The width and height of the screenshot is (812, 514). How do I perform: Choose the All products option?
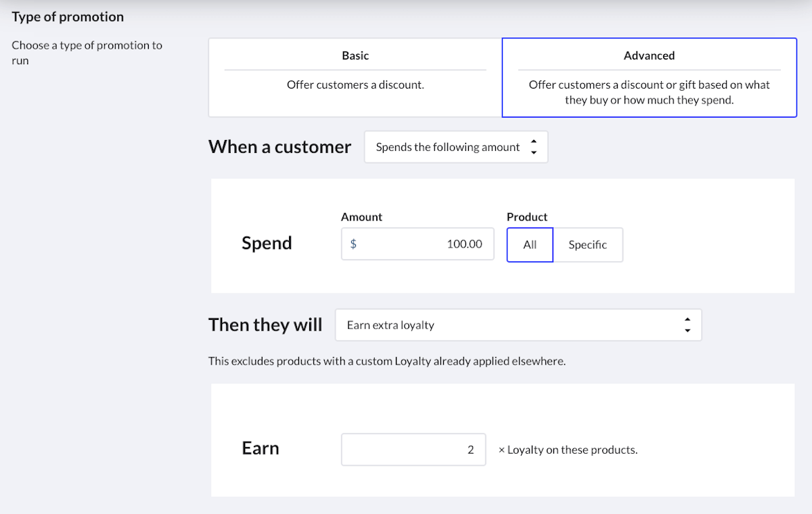pyautogui.click(x=530, y=245)
